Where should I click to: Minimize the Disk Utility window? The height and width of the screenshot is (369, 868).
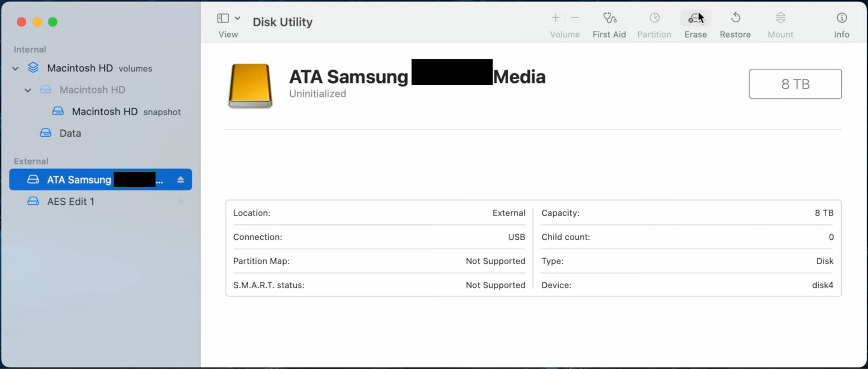coord(37,22)
